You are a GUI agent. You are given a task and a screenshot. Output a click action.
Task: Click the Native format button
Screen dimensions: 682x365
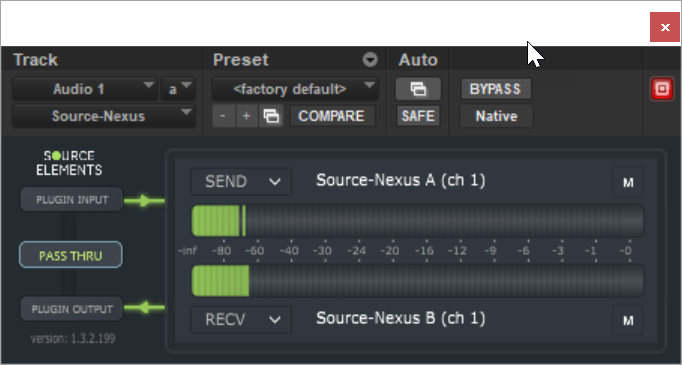(x=496, y=116)
